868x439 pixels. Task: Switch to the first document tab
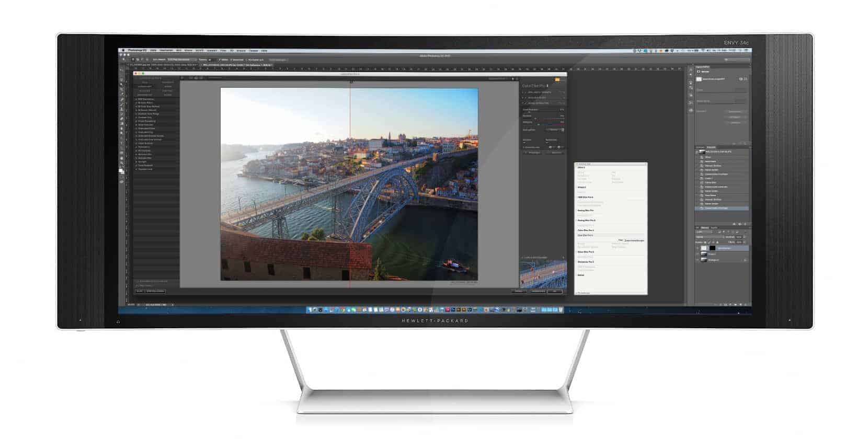pos(163,65)
